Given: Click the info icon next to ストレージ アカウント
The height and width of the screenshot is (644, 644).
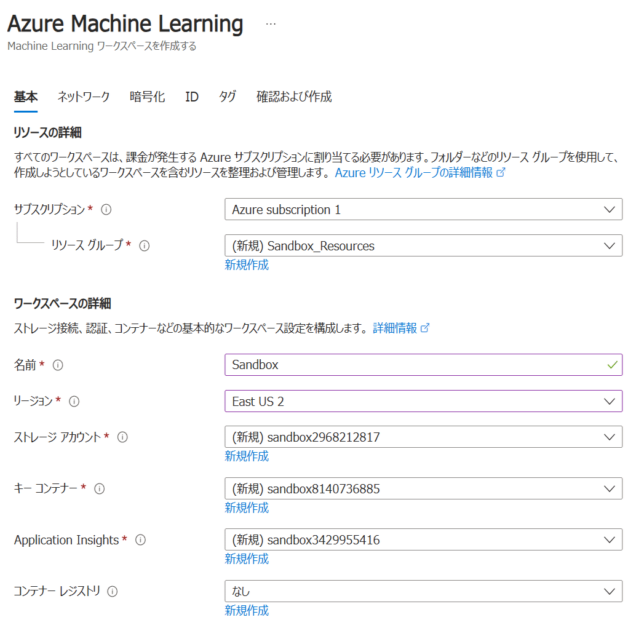Looking at the screenshot, I should pyautogui.click(x=122, y=437).
